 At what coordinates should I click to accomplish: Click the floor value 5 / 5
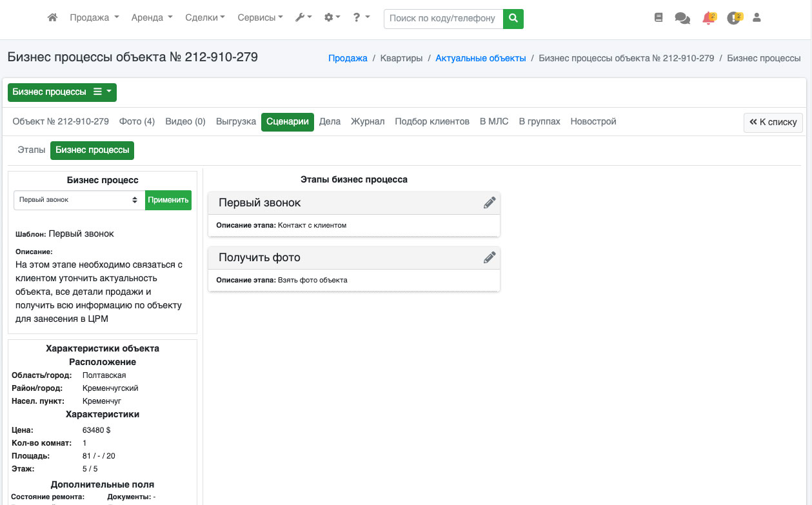click(x=90, y=469)
